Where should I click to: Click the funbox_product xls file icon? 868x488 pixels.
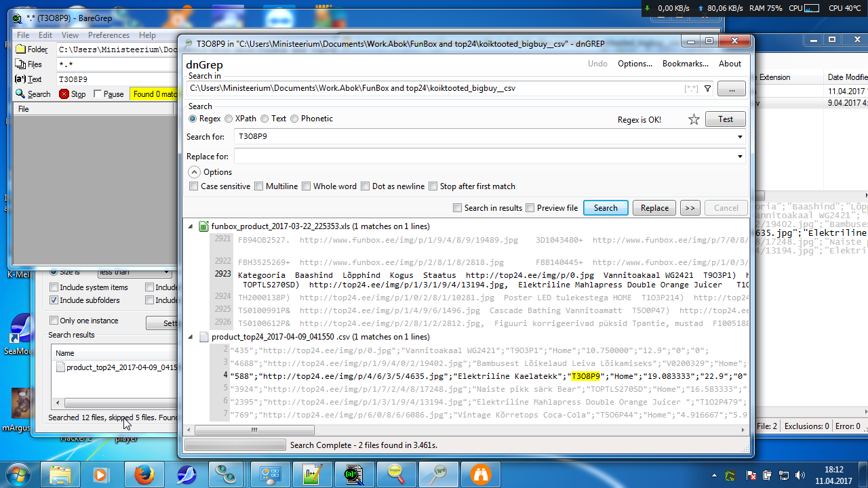203,226
